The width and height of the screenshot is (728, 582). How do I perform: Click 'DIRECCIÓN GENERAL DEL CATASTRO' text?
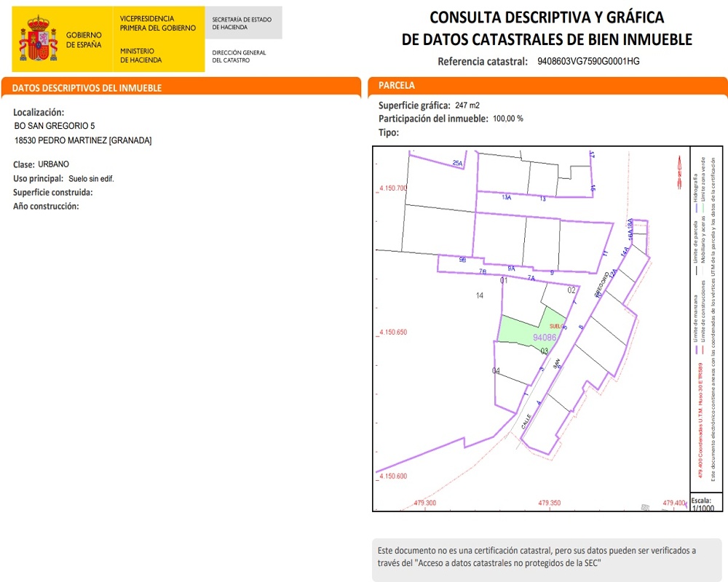239,56
